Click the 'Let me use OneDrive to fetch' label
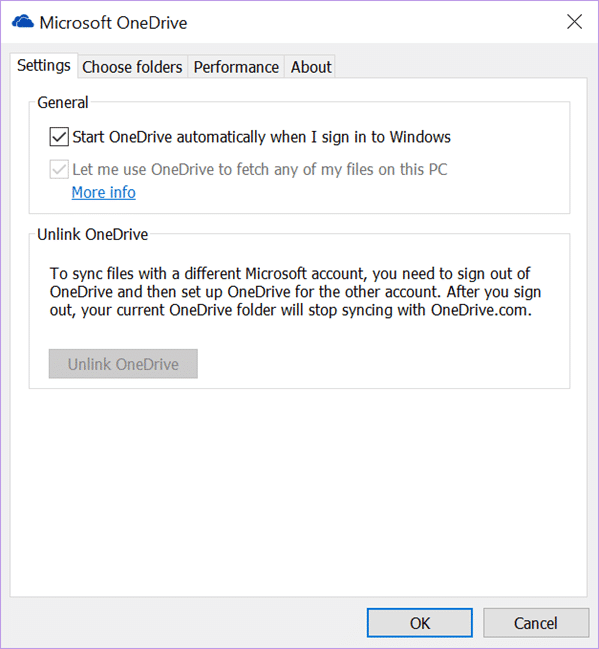This screenshot has height=649, width=599. (260, 169)
